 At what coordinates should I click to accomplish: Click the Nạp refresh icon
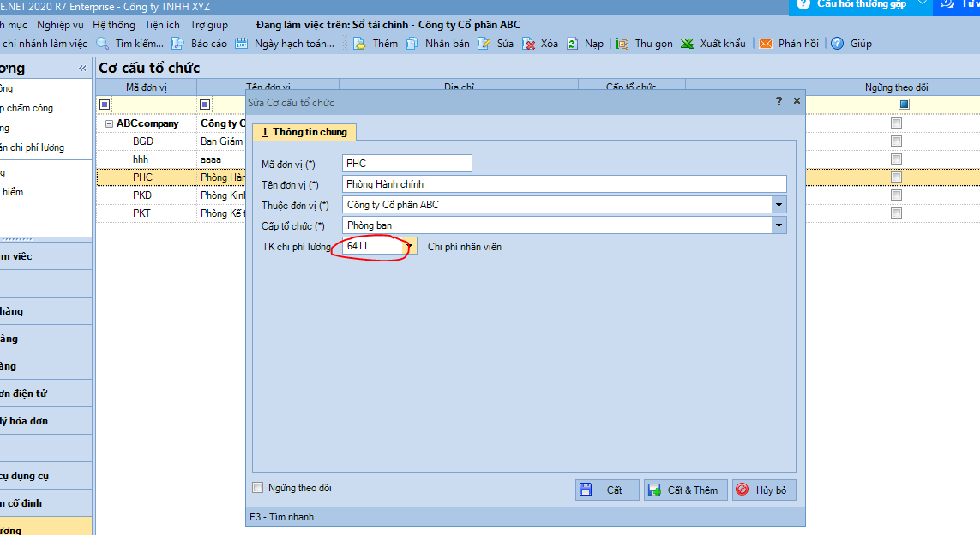click(572, 44)
